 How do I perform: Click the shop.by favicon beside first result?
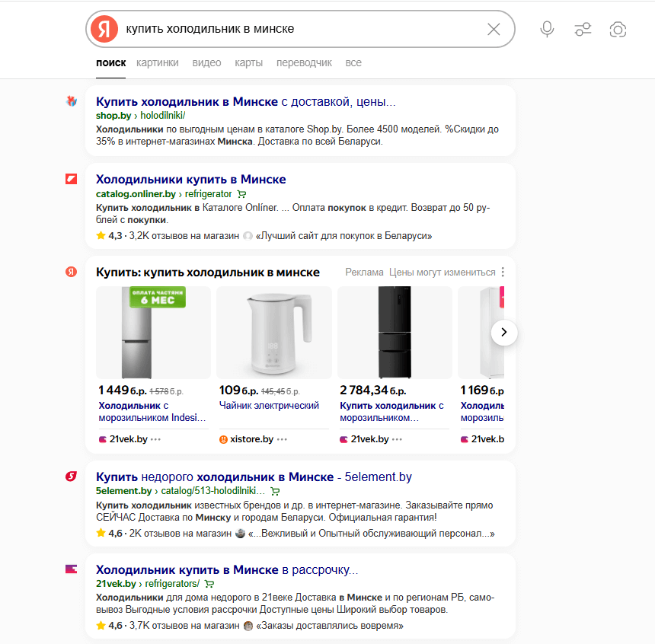click(72, 101)
